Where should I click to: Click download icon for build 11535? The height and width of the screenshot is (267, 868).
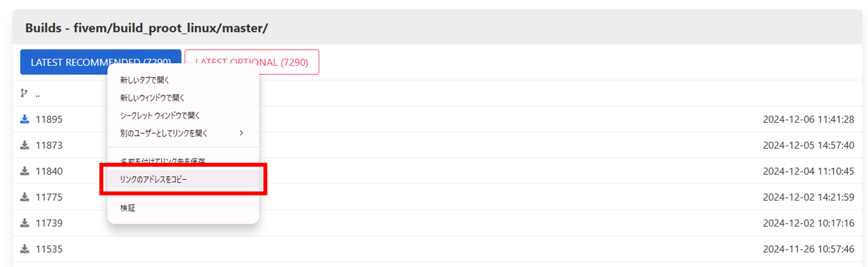tap(25, 249)
